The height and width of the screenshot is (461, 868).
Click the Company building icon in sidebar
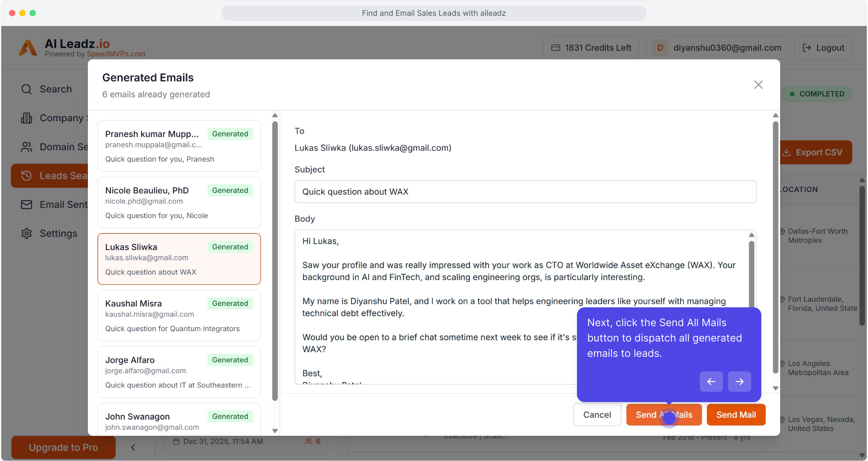pos(26,118)
